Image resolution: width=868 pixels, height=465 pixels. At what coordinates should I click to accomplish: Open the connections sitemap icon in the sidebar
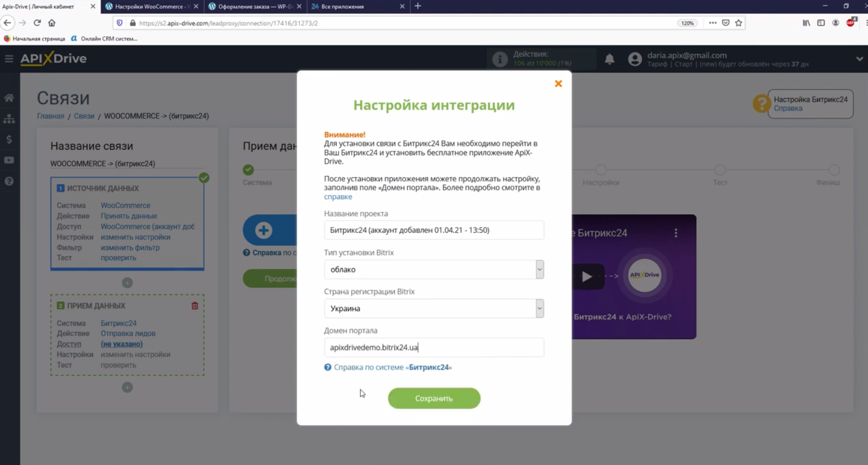tap(9, 119)
